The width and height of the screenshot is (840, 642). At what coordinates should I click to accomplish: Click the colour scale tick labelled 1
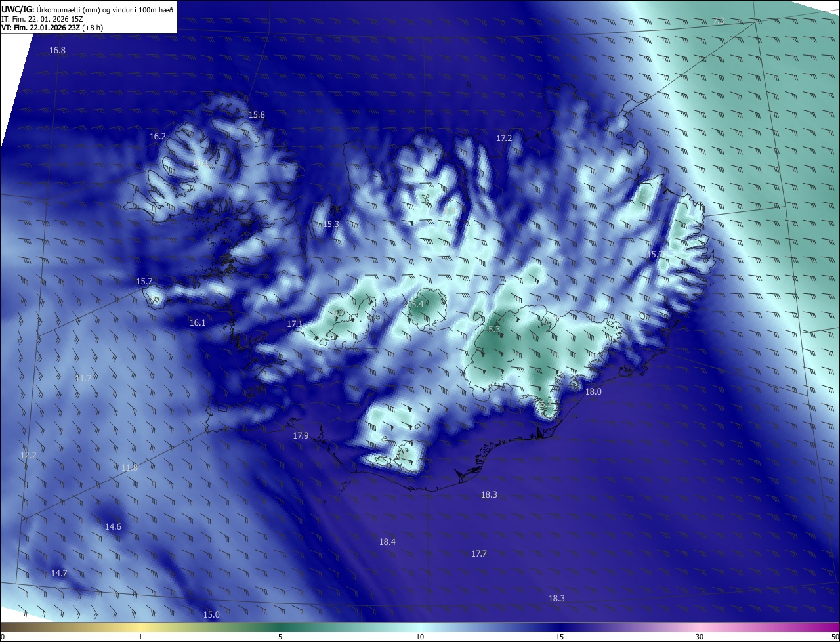coord(140,637)
